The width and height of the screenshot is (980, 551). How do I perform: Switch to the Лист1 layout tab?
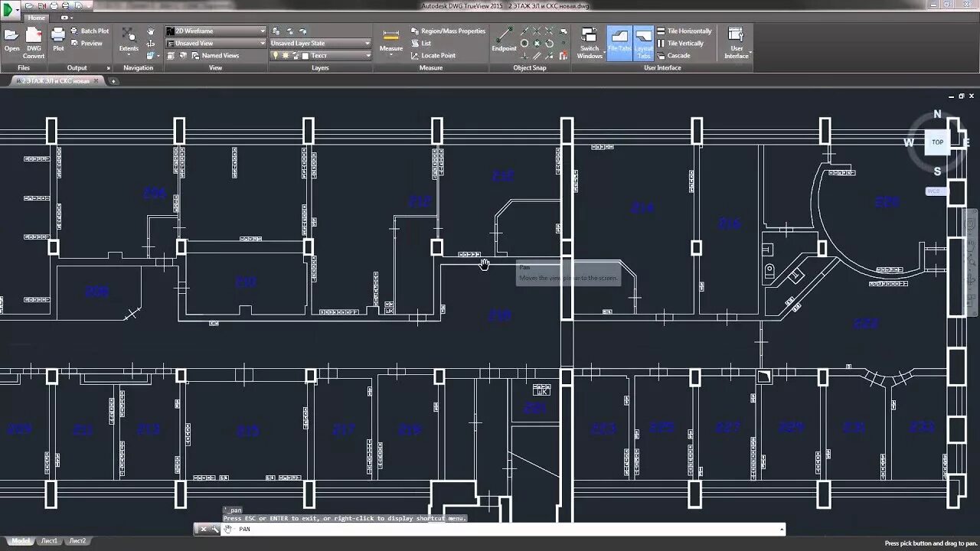point(49,541)
